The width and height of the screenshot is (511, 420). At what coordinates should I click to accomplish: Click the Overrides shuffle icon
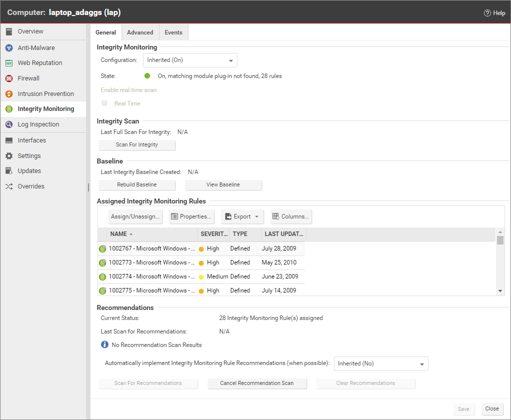click(x=9, y=186)
